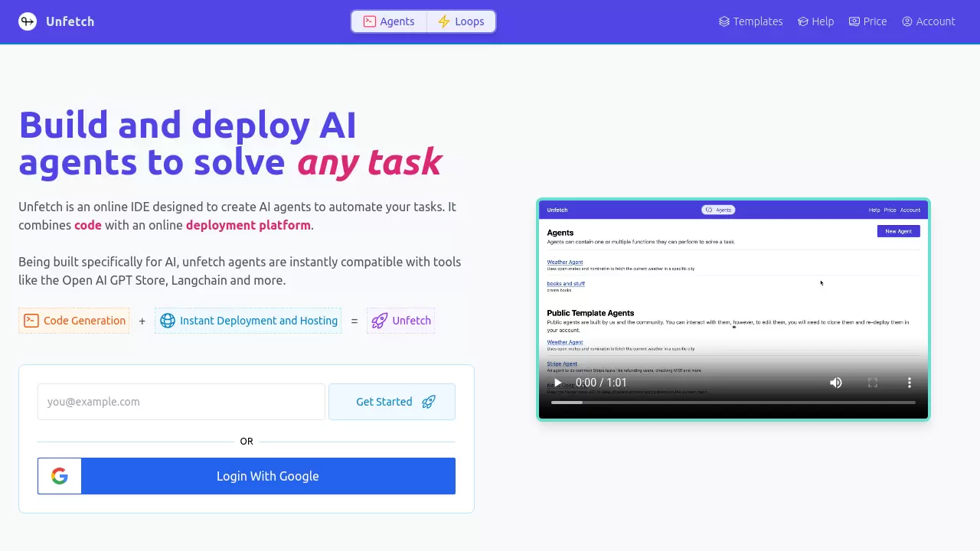Click the 'any task' headline text

[x=369, y=161]
